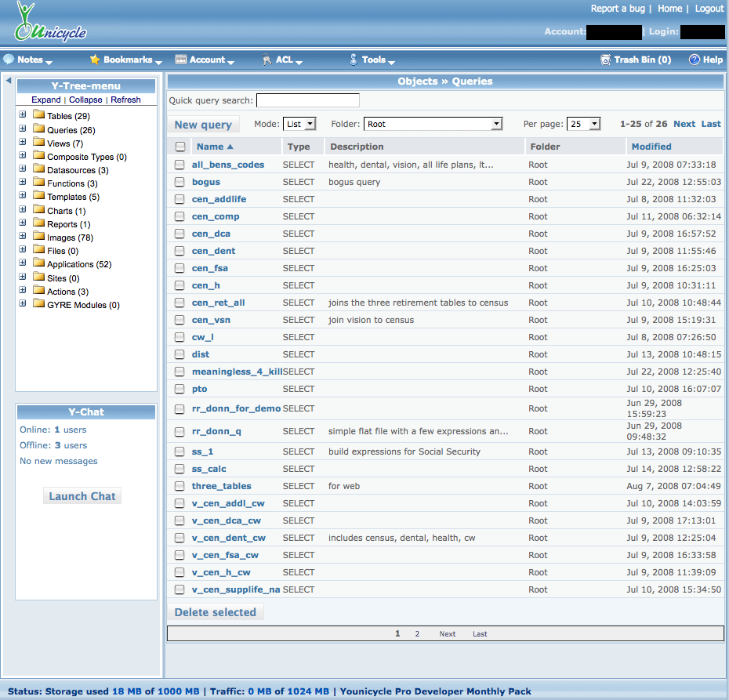Click the Trash Bin icon
The image size is (729, 700).
pyautogui.click(x=605, y=60)
